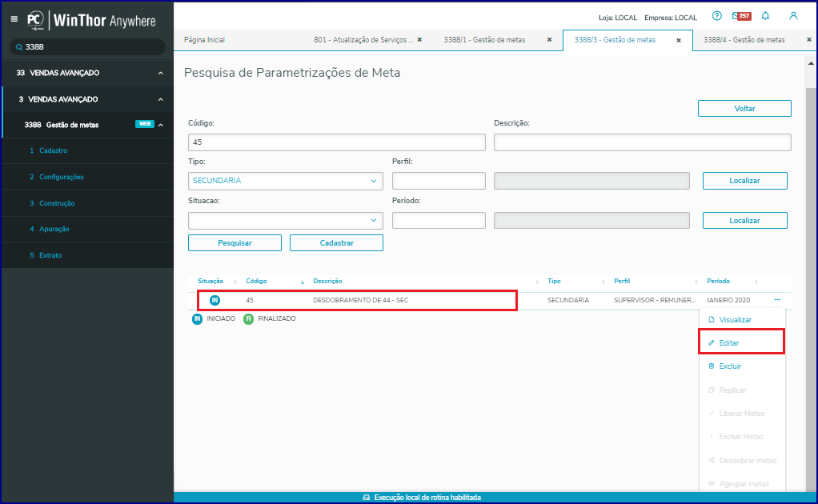This screenshot has height=504, width=818.
Task: Open Construção in the sidebar
Action: [x=57, y=203]
